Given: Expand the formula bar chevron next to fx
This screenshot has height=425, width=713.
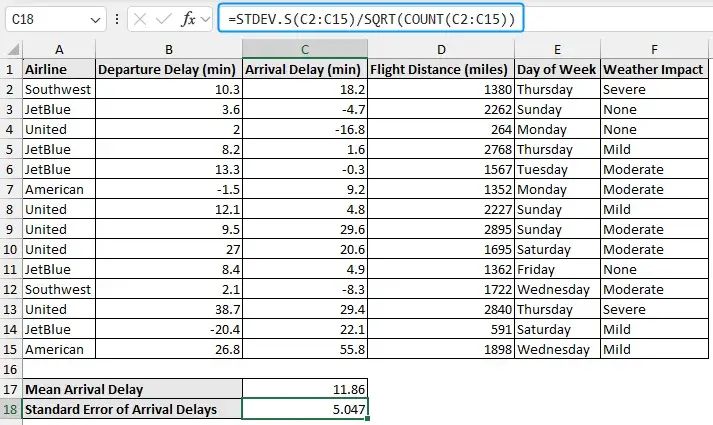Looking at the screenshot, I should [x=206, y=20].
